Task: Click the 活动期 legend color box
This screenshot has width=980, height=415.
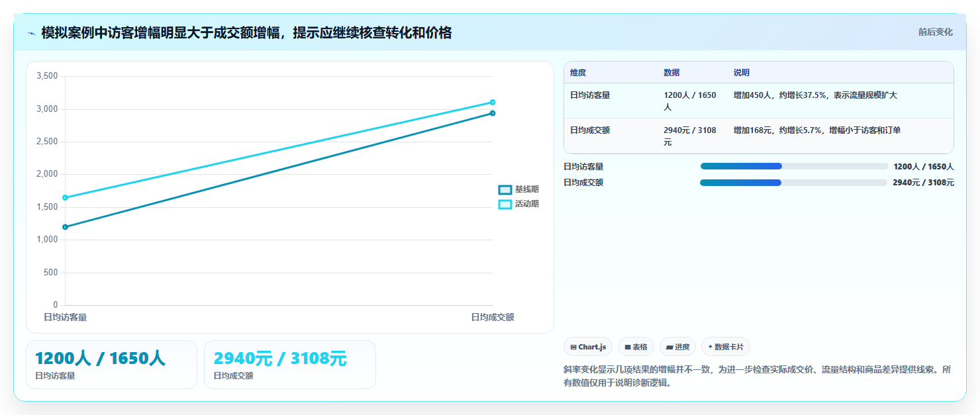Action: pyautogui.click(x=505, y=204)
